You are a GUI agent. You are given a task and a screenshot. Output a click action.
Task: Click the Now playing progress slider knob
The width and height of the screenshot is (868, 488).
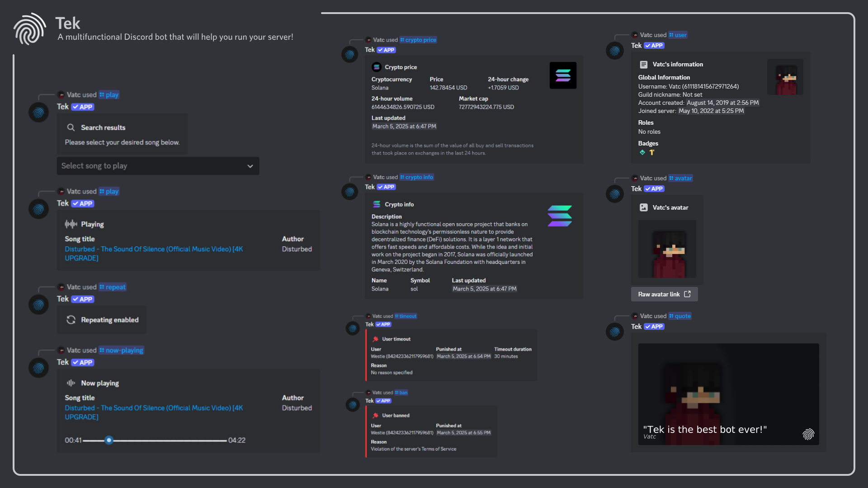coord(109,440)
